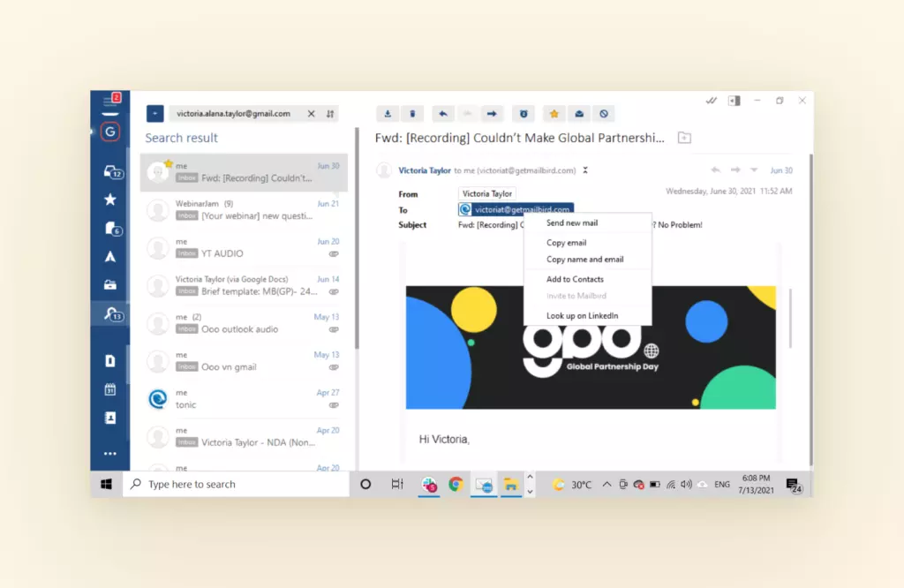This screenshot has height=588, width=904.
Task: Click the highlighted victoriat@getmailbird.com email address
Action: [x=516, y=209]
